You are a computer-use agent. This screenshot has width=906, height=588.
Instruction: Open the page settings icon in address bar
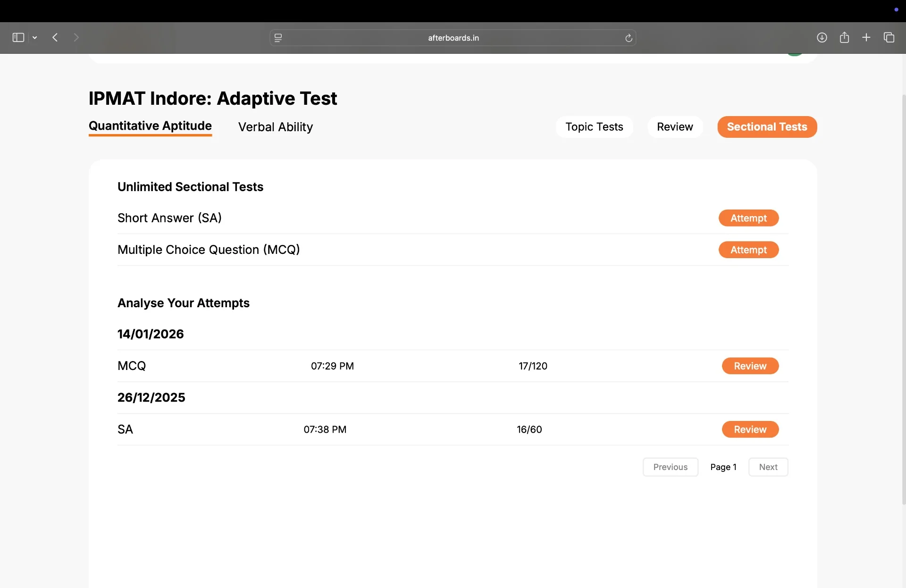point(278,38)
